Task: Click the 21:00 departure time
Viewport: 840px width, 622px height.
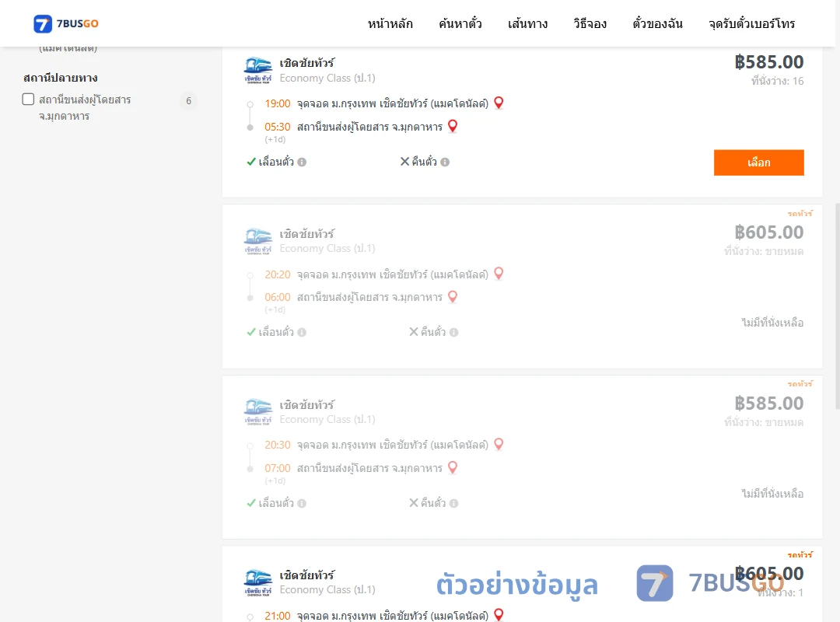Action: 278,616
